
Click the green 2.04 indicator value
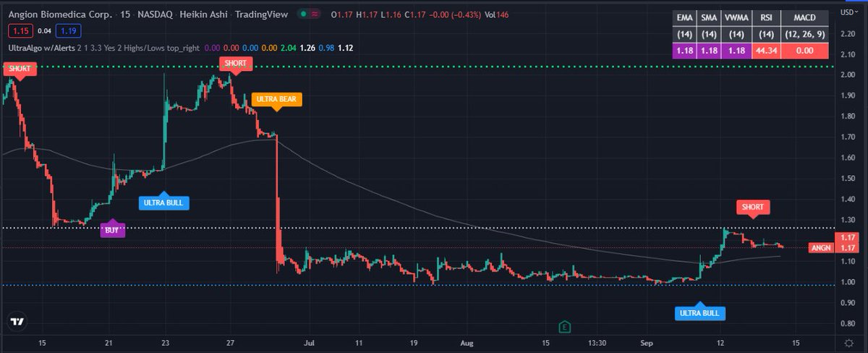[287, 48]
